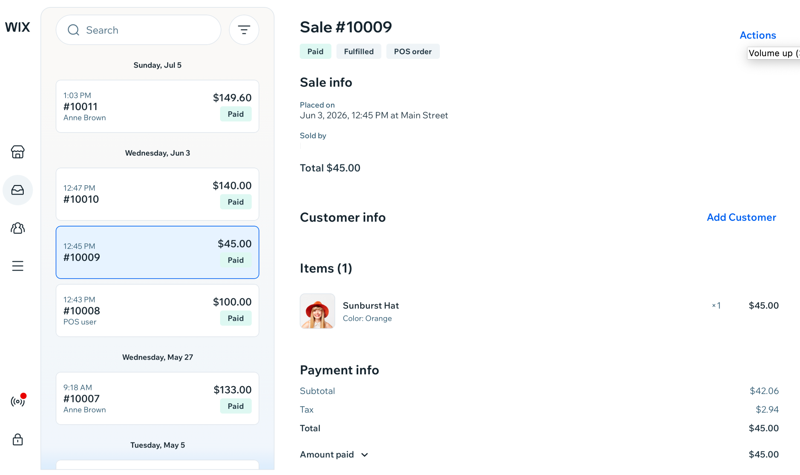Open the store checkout icon in sidebar
The width and height of the screenshot is (800, 475).
click(18, 152)
